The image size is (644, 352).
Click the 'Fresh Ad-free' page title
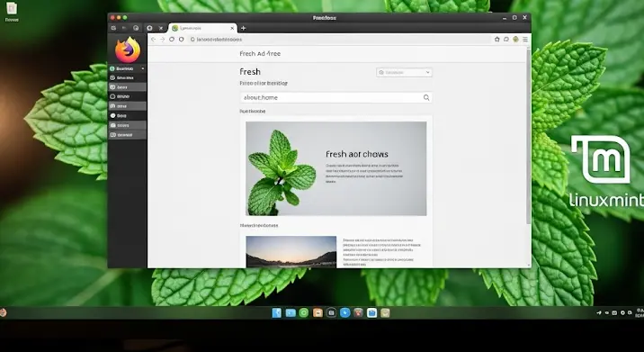click(260, 53)
